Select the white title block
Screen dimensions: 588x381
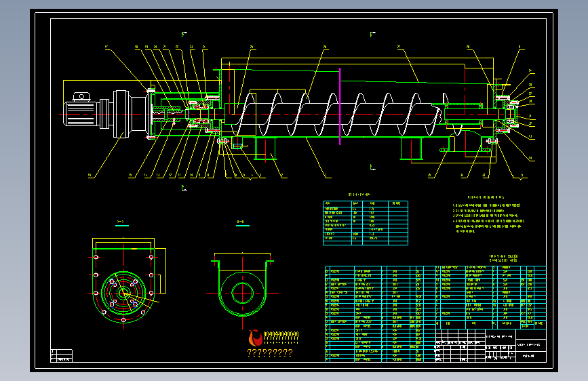pyautogui.click(x=490, y=346)
